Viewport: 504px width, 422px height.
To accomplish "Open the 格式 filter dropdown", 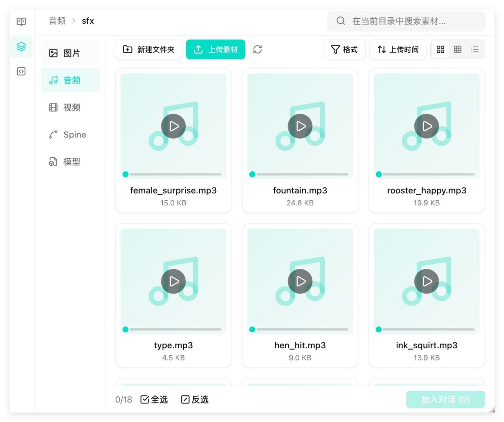I will tap(344, 49).
